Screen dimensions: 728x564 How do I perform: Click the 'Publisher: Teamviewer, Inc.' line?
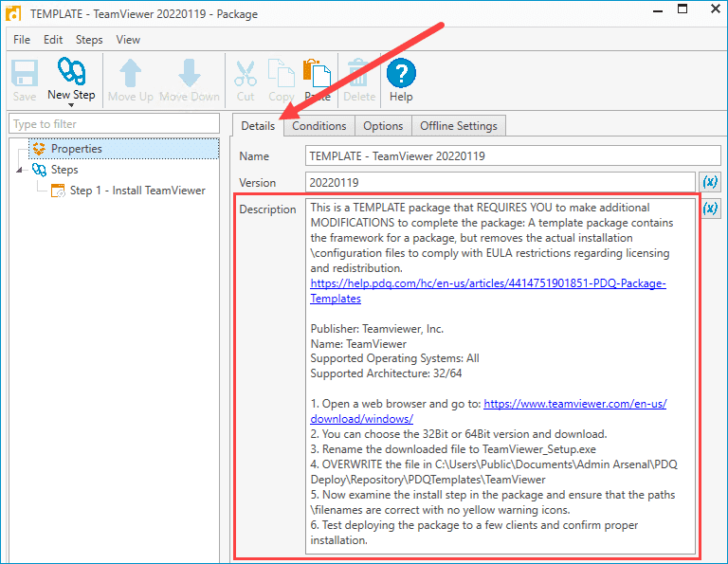pyautogui.click(x=377, y=329)
